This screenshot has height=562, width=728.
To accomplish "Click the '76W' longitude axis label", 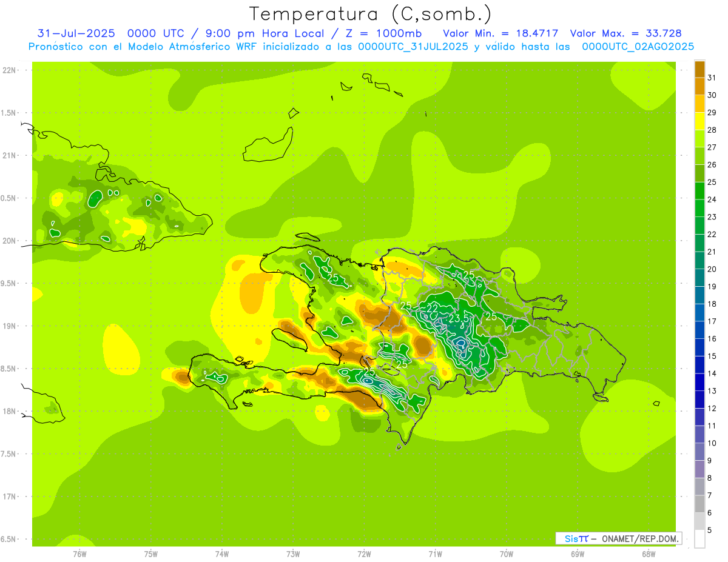I will click(79, 554).
